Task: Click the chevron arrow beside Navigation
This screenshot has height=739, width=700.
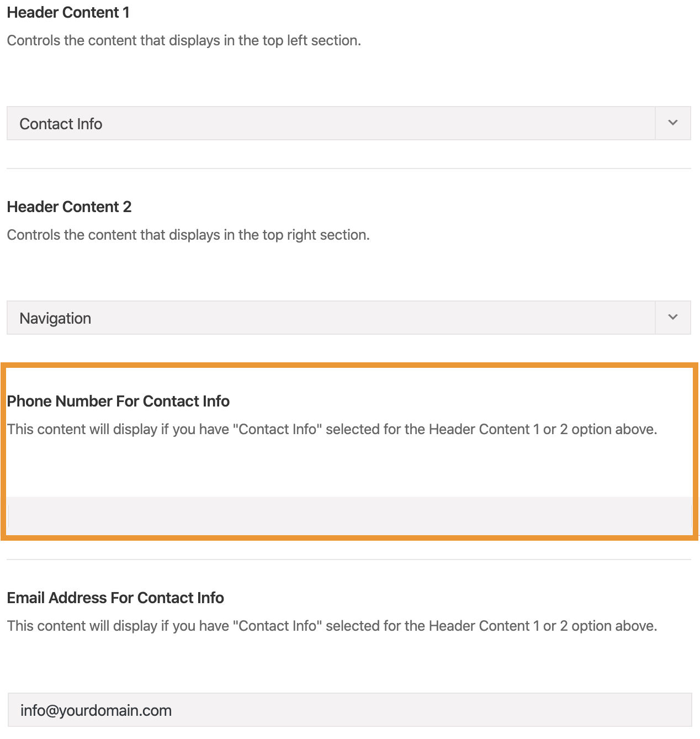Action: [672, 318]
